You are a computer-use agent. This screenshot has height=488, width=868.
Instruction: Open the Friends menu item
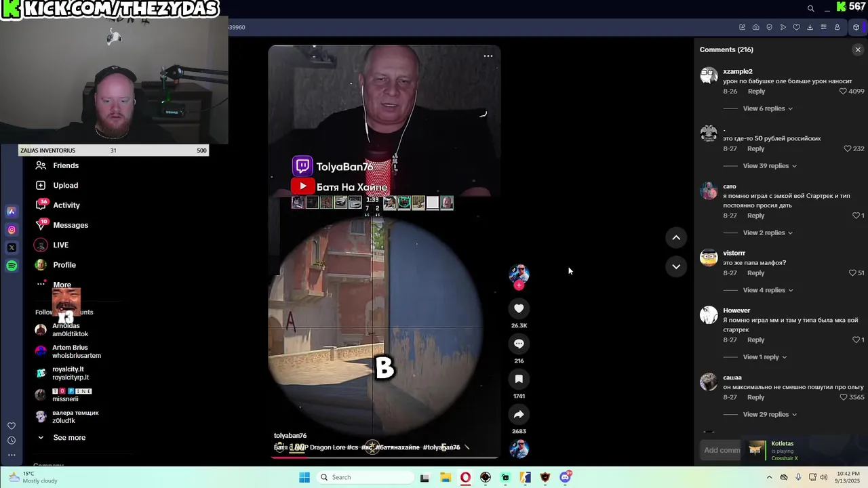coord(66,165)
